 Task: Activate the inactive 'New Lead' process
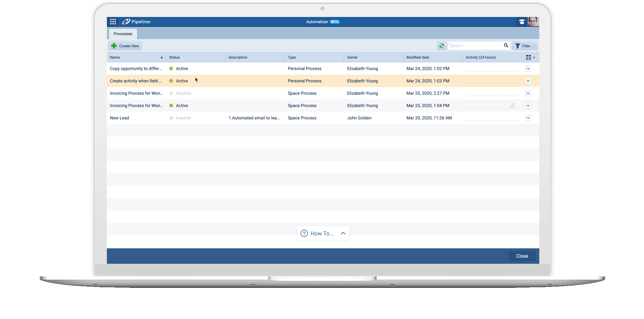click(171, 118)
